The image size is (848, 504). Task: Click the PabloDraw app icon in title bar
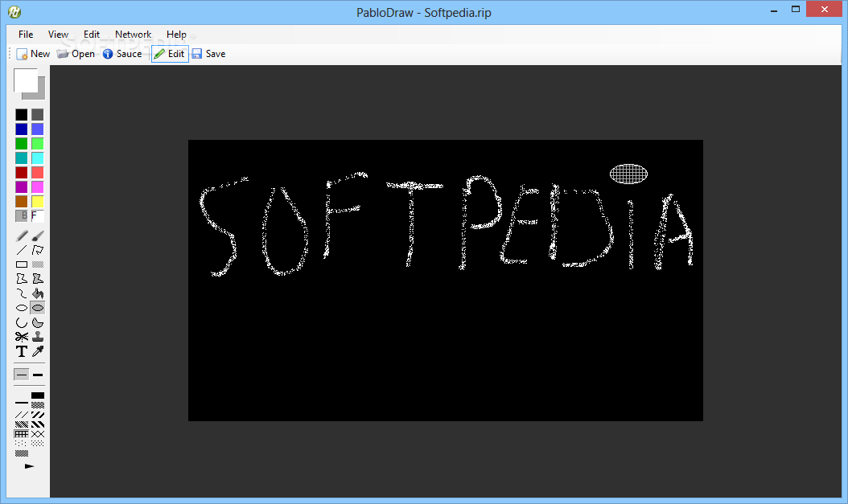(14, 12)
